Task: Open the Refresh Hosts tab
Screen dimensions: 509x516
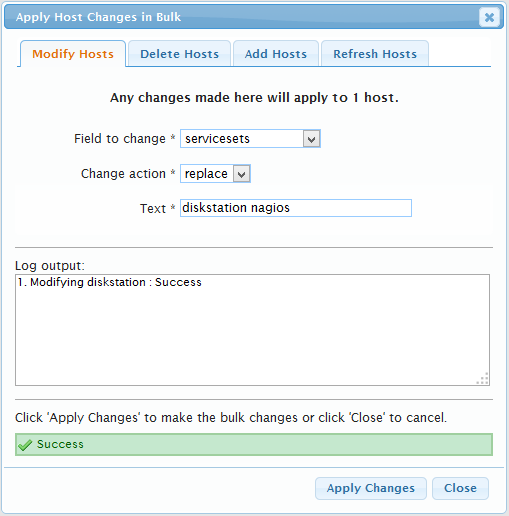Action: pos(375,54)
